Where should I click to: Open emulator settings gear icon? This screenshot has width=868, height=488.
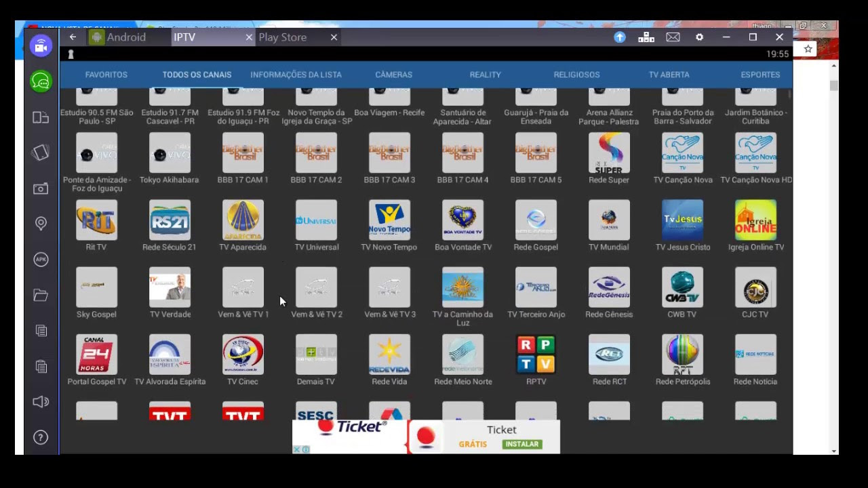coord(699,37)
